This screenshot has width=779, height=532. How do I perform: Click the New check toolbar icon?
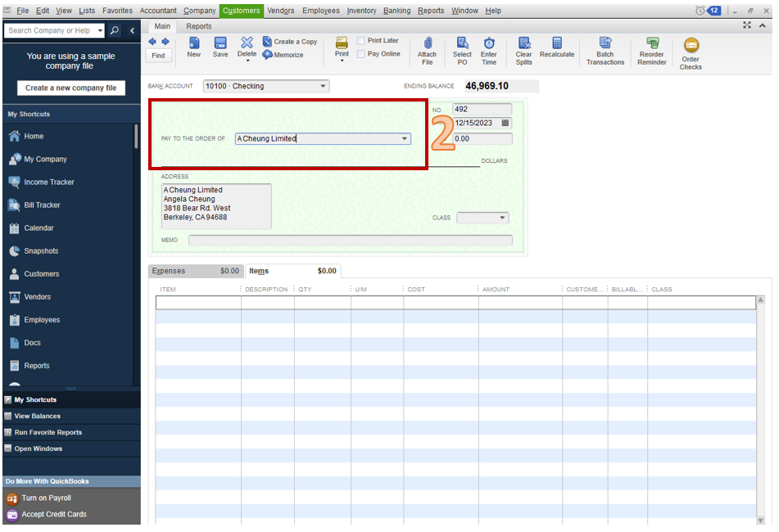(x=194, y=43)
